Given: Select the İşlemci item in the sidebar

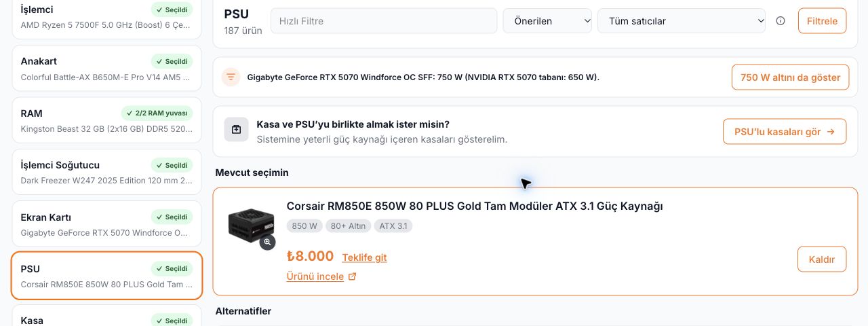Looking at the screenshot, I should (x=107, y=18).
